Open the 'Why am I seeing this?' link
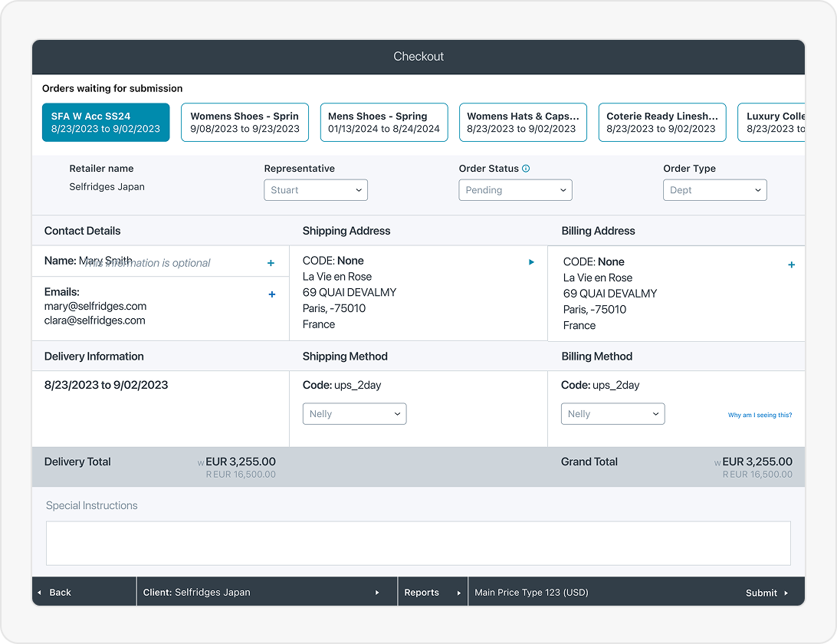The image size is (837, 644). (760, 416)
